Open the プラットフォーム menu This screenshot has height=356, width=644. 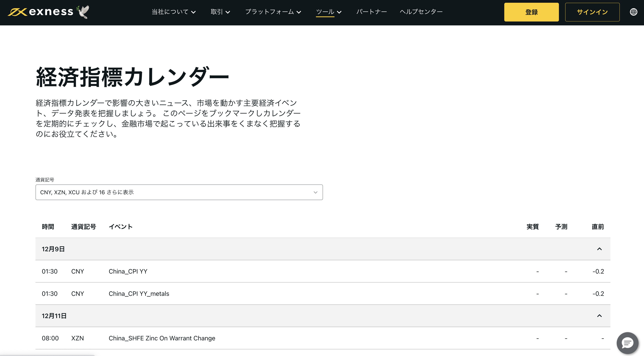[x=273, y=12]
